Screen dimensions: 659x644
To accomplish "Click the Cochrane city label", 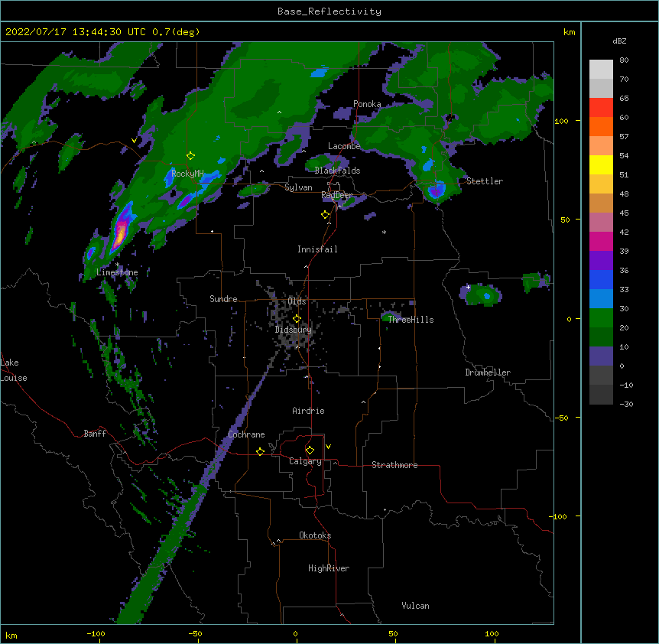I will (x=246, y=434).
